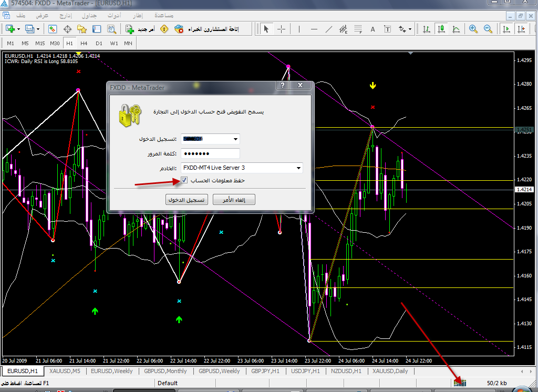
Task: Expand the FXDD-MT4 Live Server 3 dropdown
Action: [298, 168]
